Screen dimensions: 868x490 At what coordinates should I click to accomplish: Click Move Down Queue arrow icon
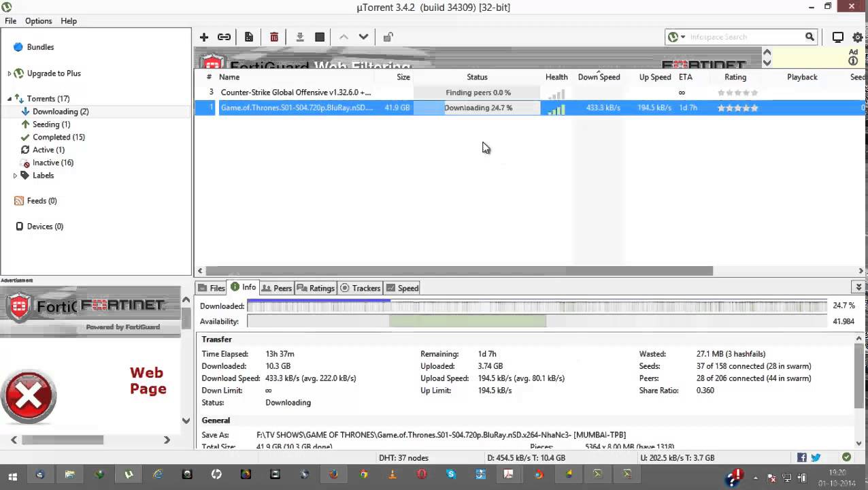pyautogui.click(x=363, y=37)
